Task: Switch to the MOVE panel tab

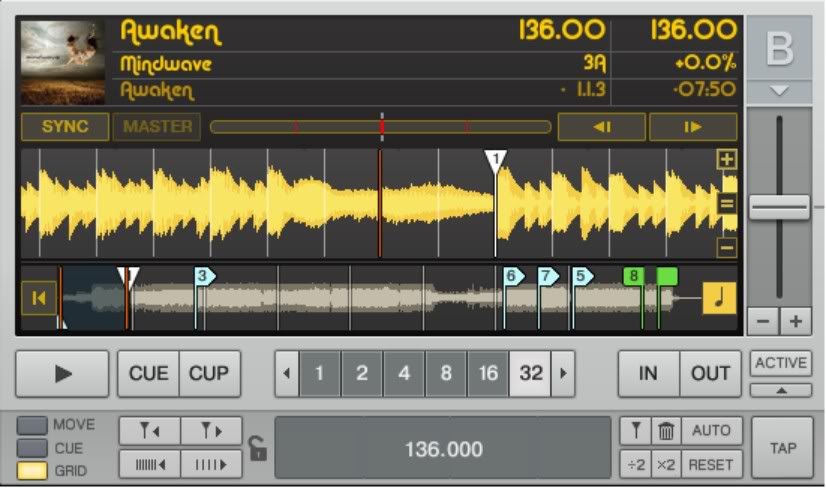Action: coord(33,425)
